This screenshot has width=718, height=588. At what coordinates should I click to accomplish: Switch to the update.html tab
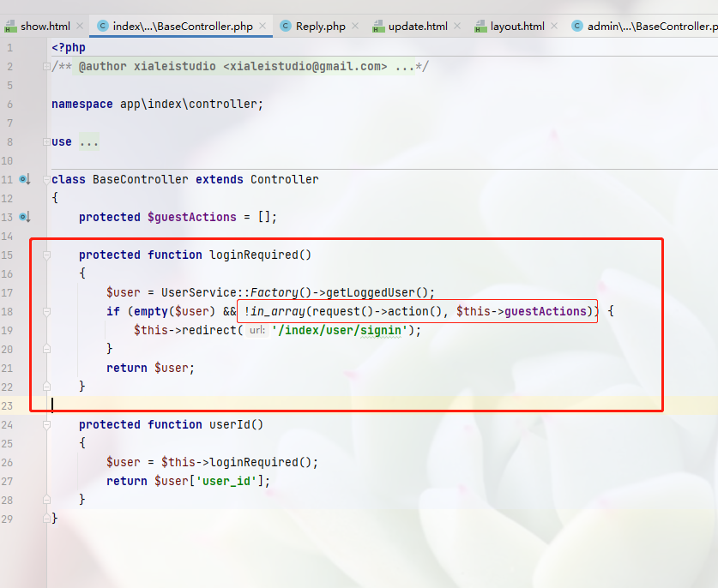click(x=416, y=26)
